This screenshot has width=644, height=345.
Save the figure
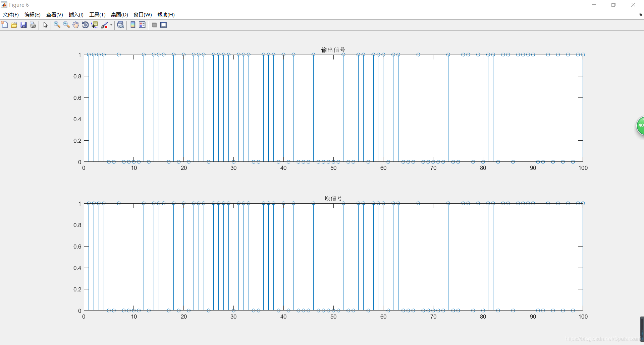pyautogui.click(x=23, y=25)
